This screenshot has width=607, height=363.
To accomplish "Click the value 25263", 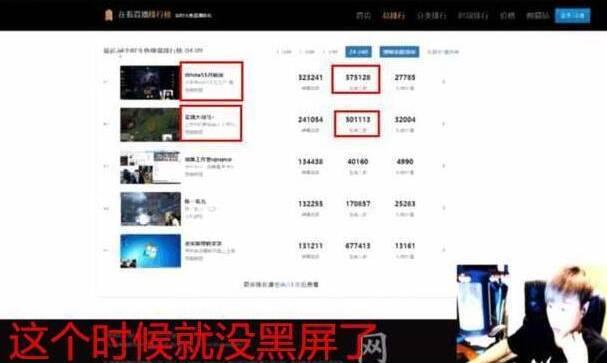I will 405,204.
